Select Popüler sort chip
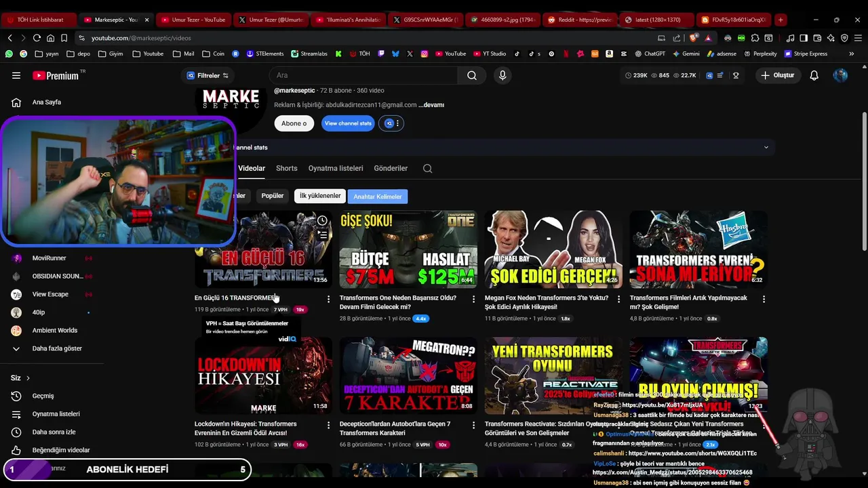 [x=273, y=196]
